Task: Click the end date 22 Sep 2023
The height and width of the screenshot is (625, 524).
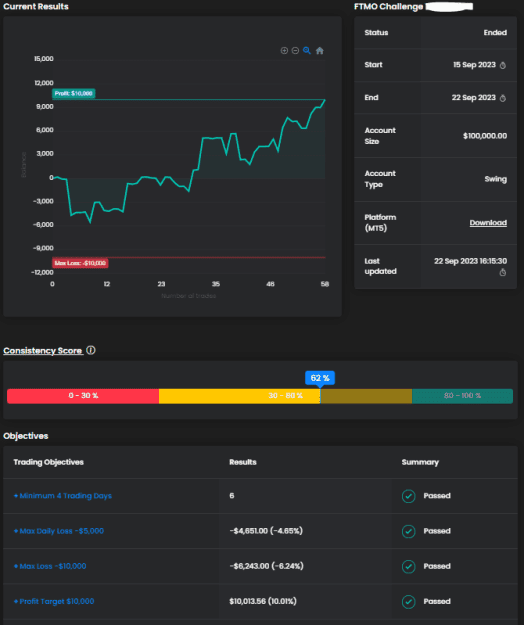Action: pos(473,98)
